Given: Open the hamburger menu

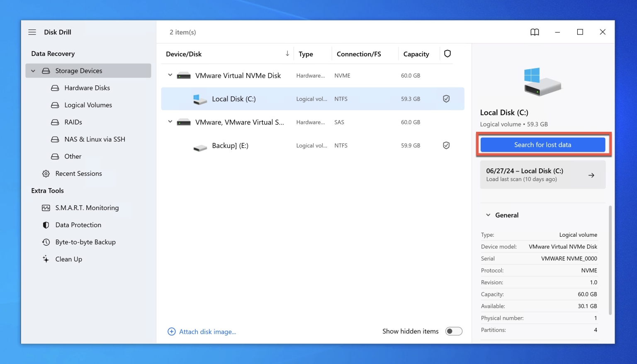Looking at the screenshot, I should (32, 32).
